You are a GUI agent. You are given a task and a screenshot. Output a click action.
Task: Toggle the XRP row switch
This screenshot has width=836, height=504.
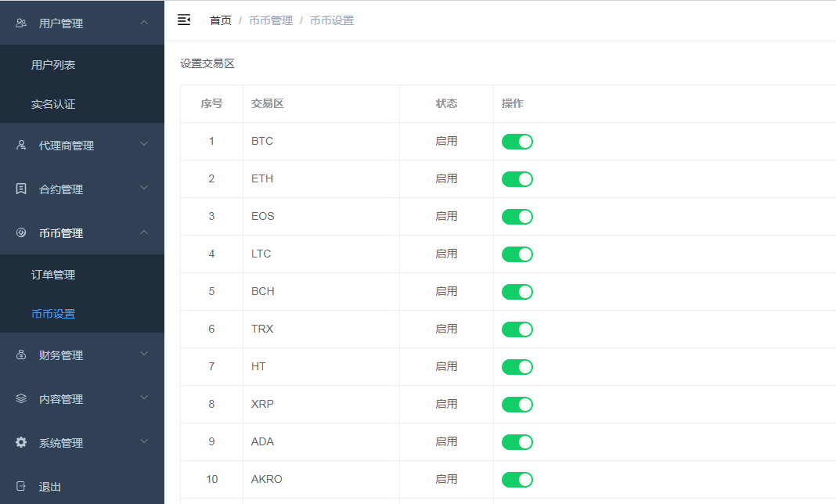[x=517, y=405]
